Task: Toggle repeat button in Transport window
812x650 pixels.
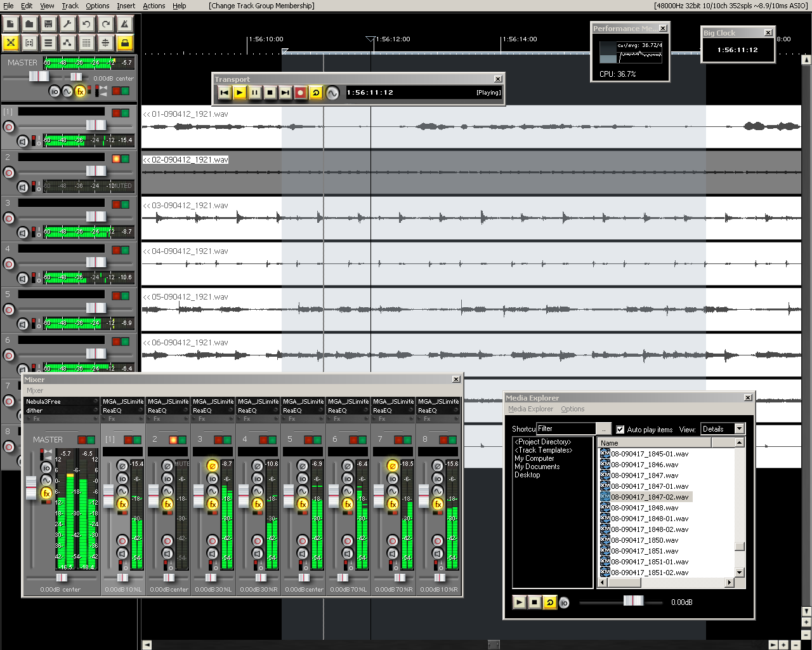Action: 316,93
